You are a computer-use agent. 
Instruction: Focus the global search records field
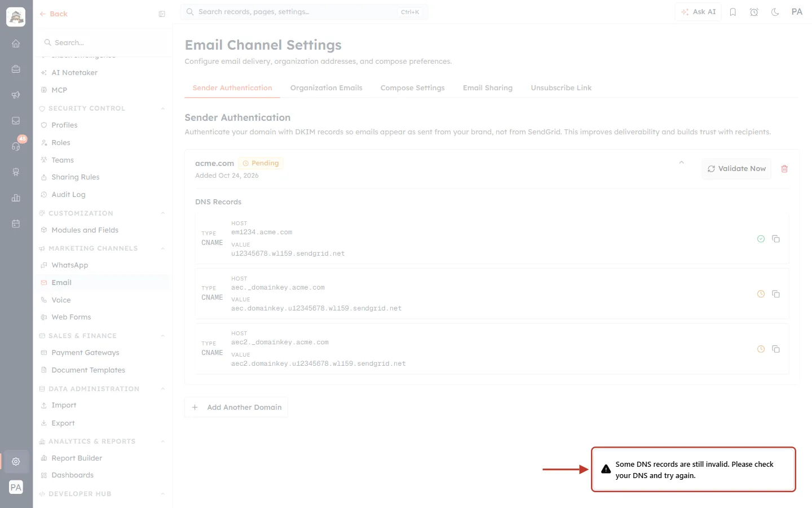pyautogui.click(x=304, y=12)
